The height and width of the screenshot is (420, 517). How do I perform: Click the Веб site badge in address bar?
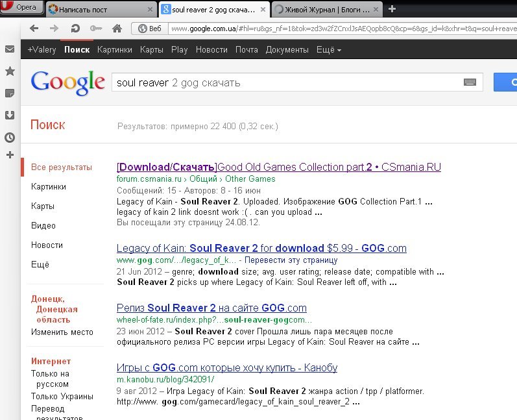click(x=150, y=29)
